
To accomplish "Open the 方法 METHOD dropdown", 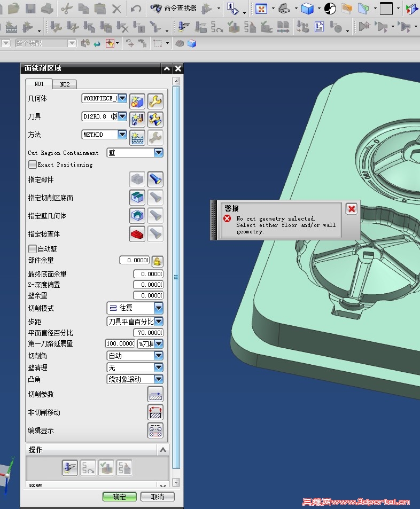I will [x=122, y=135].
